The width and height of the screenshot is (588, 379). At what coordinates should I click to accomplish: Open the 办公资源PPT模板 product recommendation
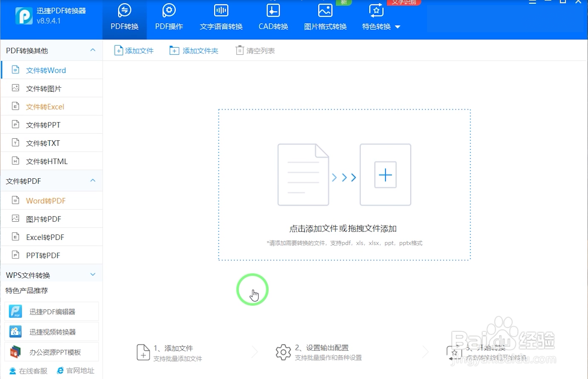pyautogui.click(x=52, y=352)
